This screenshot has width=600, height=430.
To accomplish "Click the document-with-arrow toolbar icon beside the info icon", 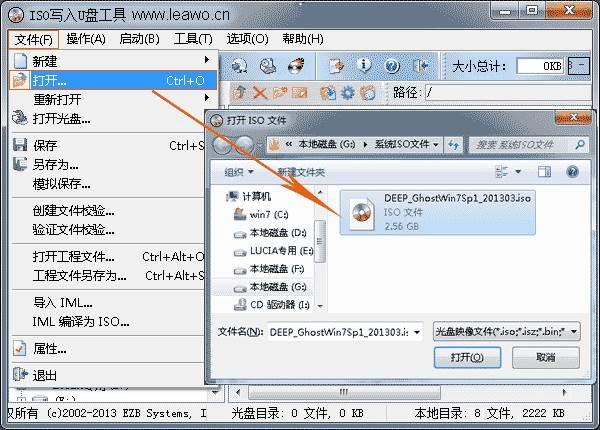I will coord(336,66).
